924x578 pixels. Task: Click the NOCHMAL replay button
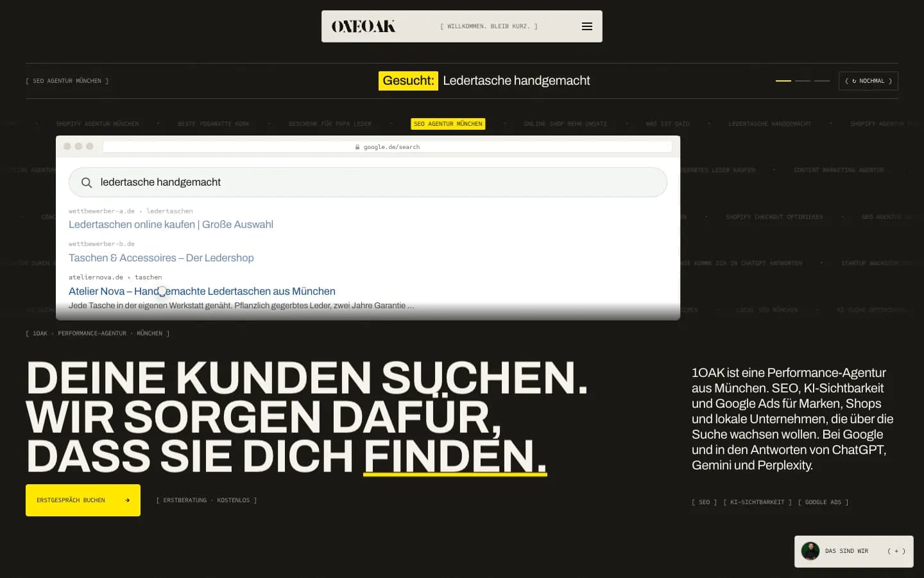coord(868,81)
